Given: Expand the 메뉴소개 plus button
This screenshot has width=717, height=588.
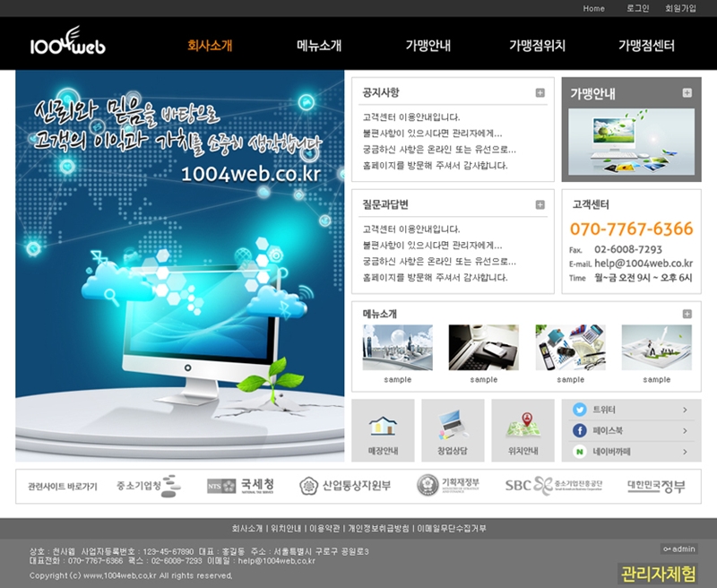Looking at the screenshot, I should click(687, 314).
